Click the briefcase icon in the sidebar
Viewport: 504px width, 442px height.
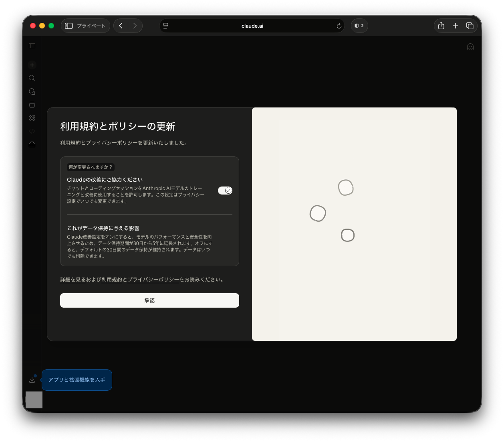click(x=32, y=144)
